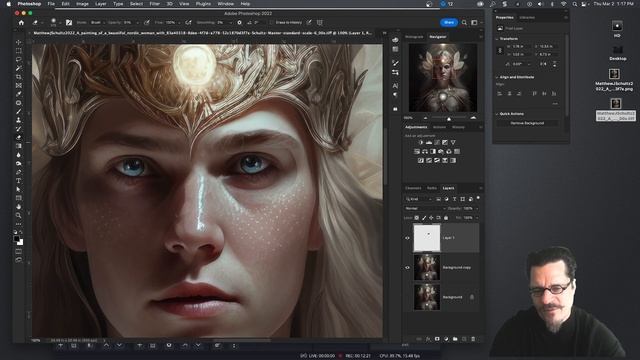Viewport: 640px width, 360px height.
Task: Select Background layer thumbnail
Action: pyautogui.click(x=427, y=297)
